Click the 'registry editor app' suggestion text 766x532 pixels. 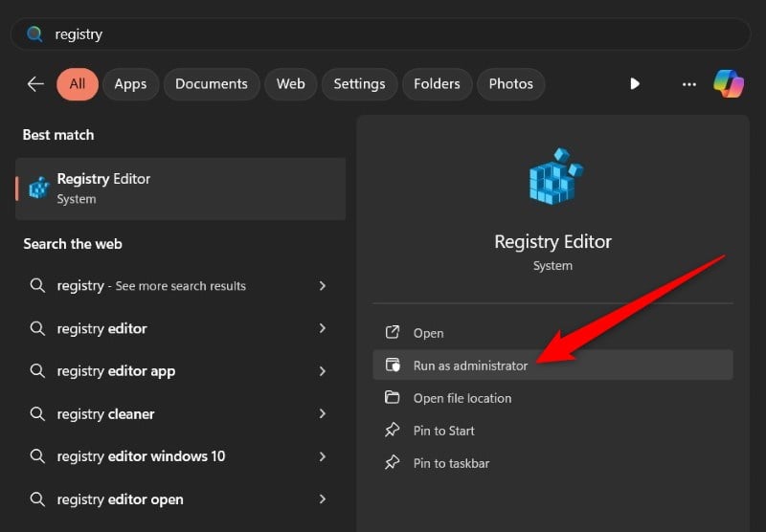pos(116,371)
